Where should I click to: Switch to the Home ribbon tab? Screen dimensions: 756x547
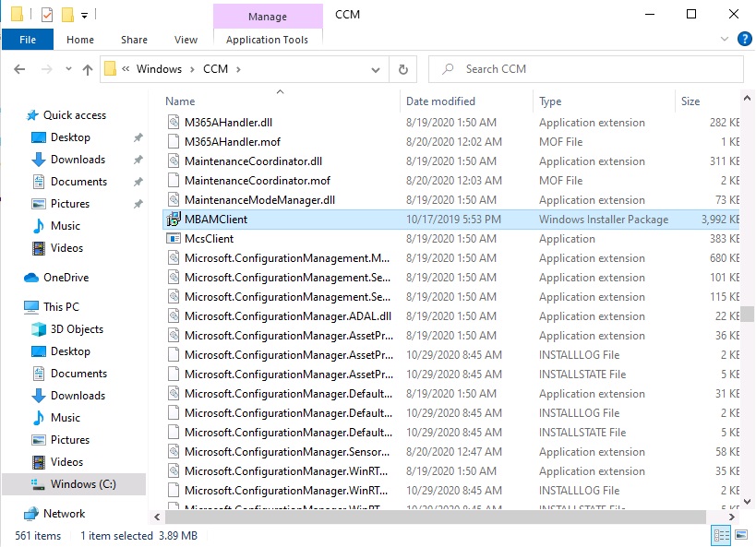pos(80,40)
